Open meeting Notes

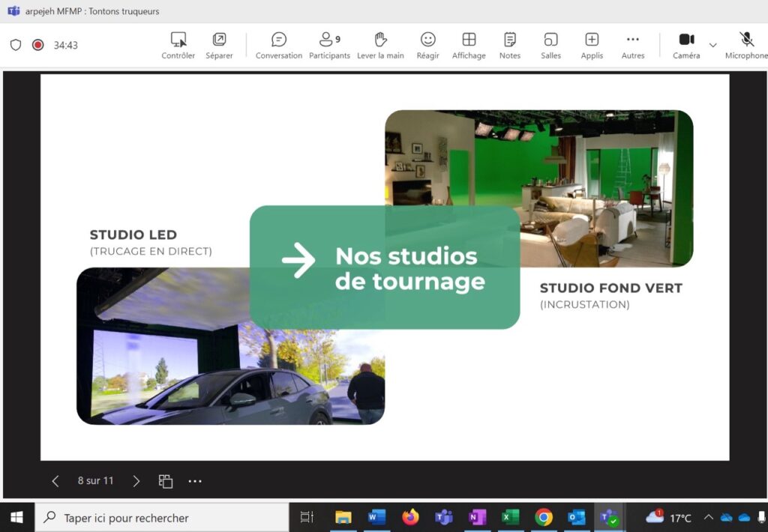click(x=510, y=45)
